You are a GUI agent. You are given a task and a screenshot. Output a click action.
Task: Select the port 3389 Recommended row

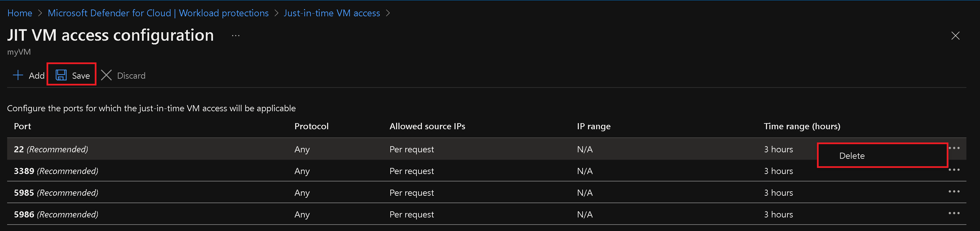tap(56, 171)
